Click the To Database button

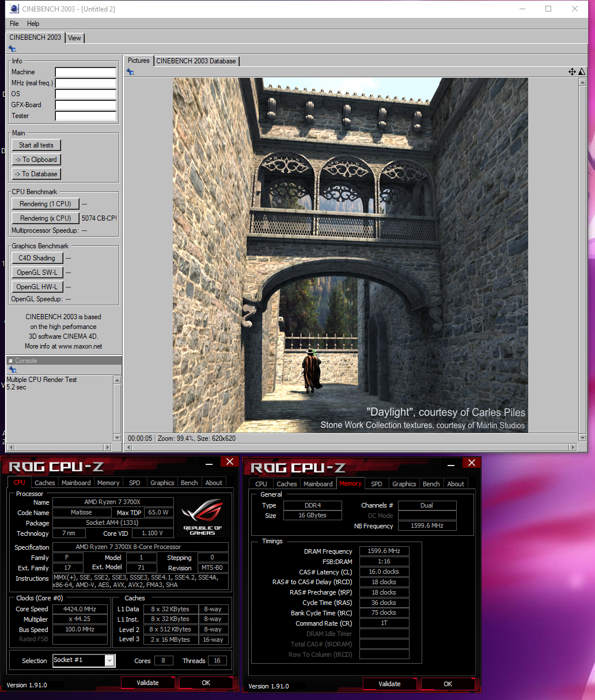[36, 174]
